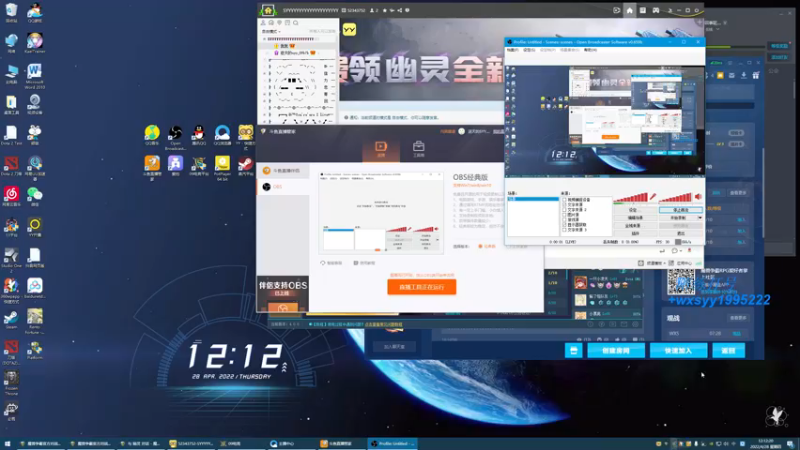Switch to the 工具箱 tab in Douyu companion
This screenshot has height=450, width=800.
point(418,149)
